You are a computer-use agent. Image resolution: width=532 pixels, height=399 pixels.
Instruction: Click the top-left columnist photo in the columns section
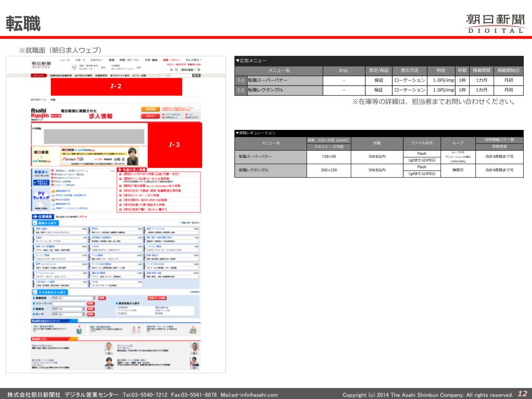109,348
